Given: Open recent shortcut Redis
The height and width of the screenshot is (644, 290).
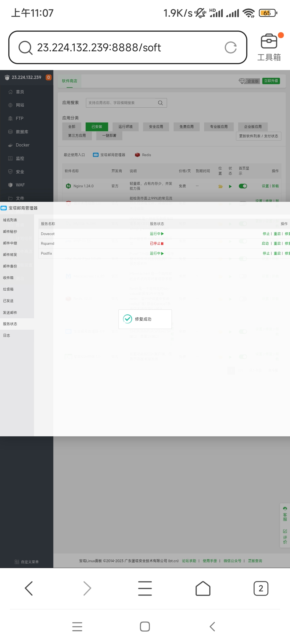Looking at the screenshot, I should tap(143, 155).
